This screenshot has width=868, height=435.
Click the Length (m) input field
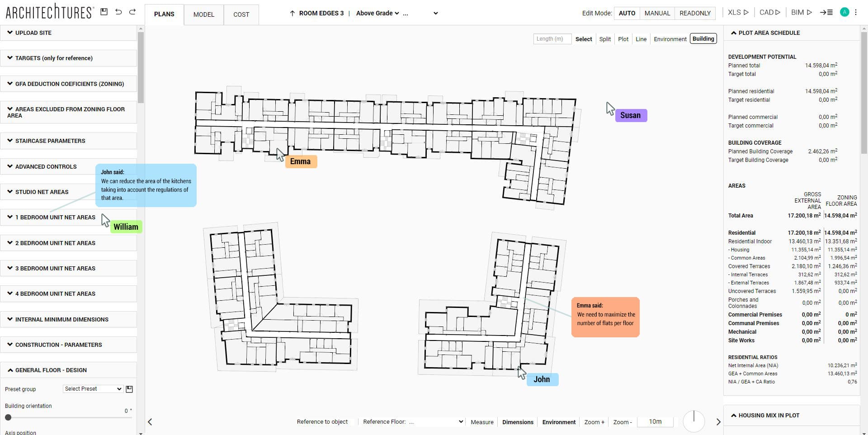pos(552,39)
